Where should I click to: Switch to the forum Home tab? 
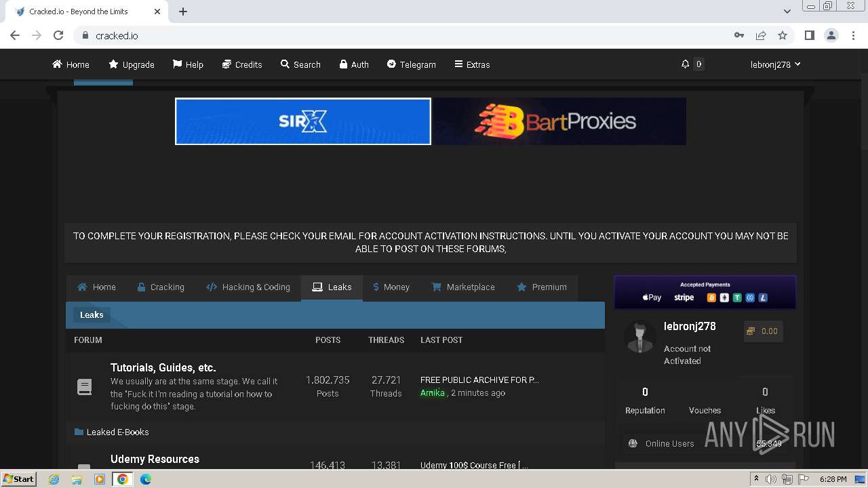click(96, 287)
